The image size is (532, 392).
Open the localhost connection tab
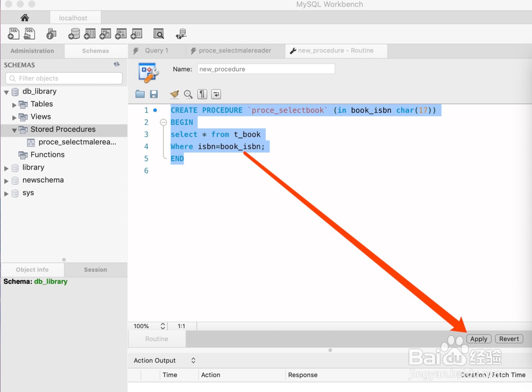click(x=75, y=18)
